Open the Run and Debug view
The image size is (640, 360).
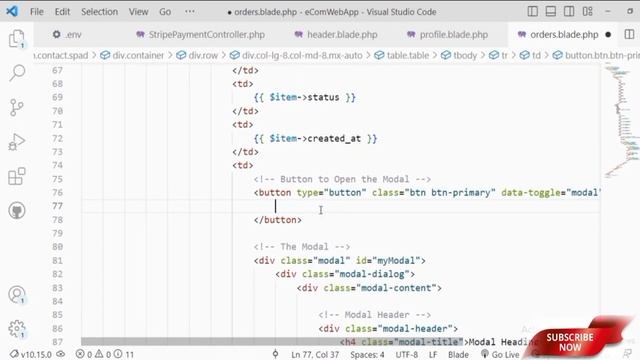pyautogui.click(x=17, y=142)
